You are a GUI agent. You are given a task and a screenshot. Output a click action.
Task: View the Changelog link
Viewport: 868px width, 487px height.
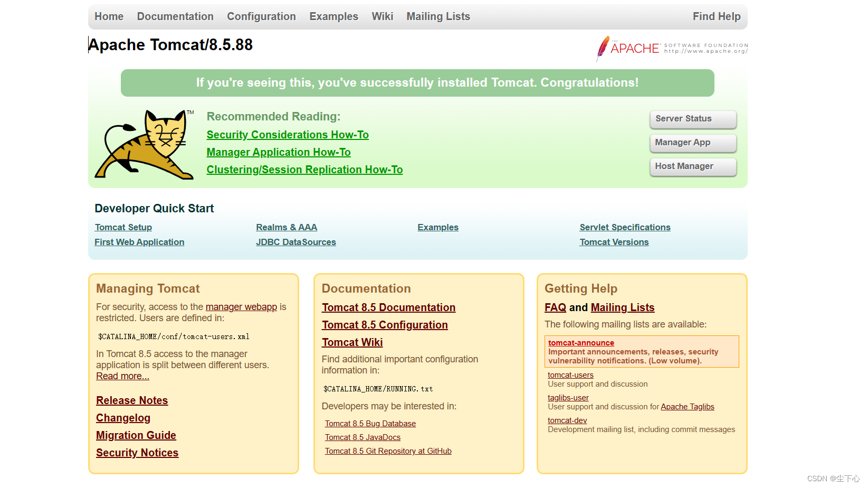[x=123, y=418]
